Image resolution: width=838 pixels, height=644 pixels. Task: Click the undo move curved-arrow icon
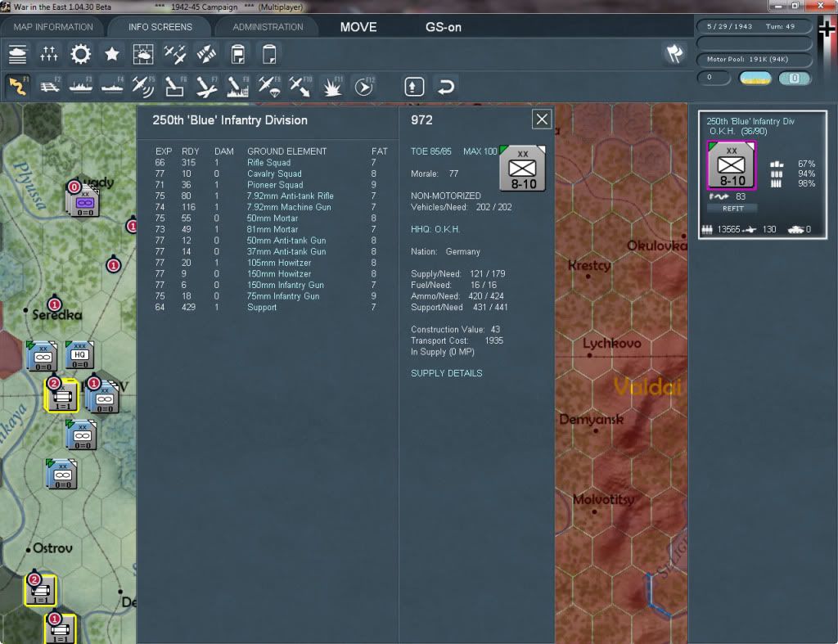(445, 86)
